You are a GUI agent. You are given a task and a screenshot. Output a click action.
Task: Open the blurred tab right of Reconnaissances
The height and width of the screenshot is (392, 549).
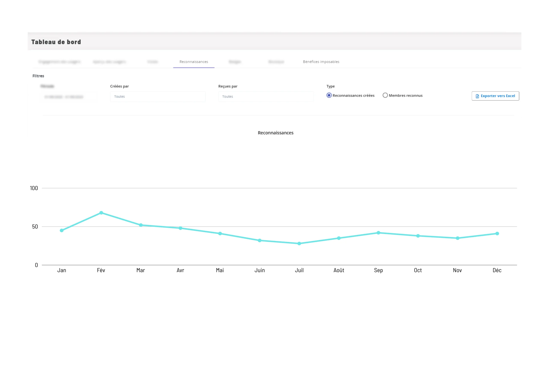(x=235, y=62)
